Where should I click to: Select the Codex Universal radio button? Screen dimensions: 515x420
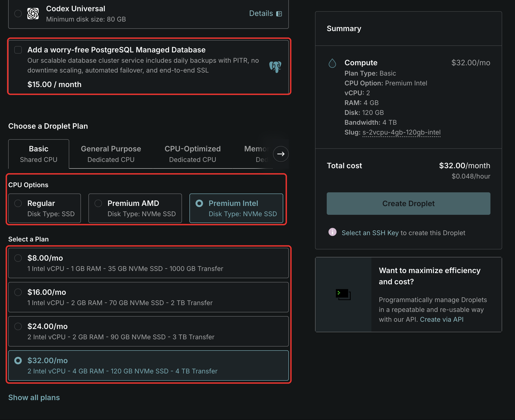tap(18, 14)
